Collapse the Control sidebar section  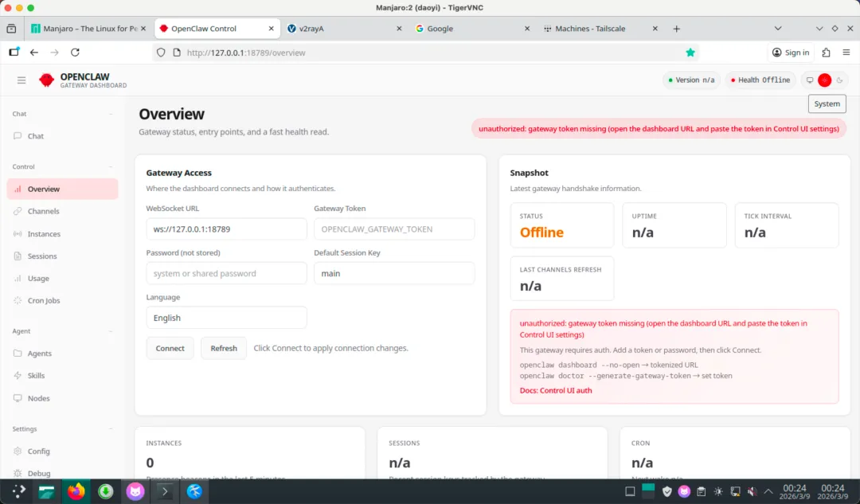[x=63, y=166]
